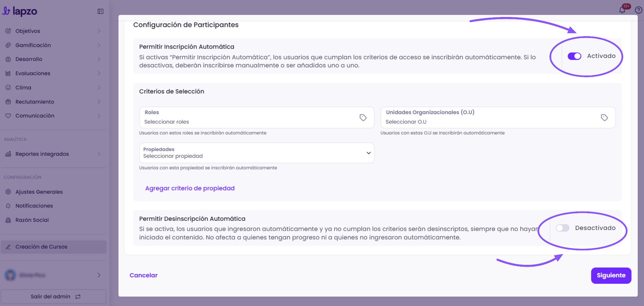Open Notificaciones menu item
The image size is (644, 306).
pos(53,206)
